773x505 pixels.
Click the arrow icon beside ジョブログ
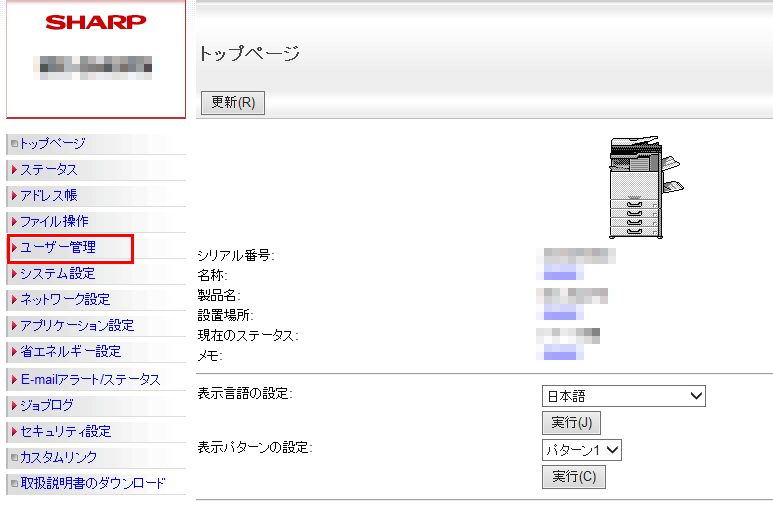(14, 406)
